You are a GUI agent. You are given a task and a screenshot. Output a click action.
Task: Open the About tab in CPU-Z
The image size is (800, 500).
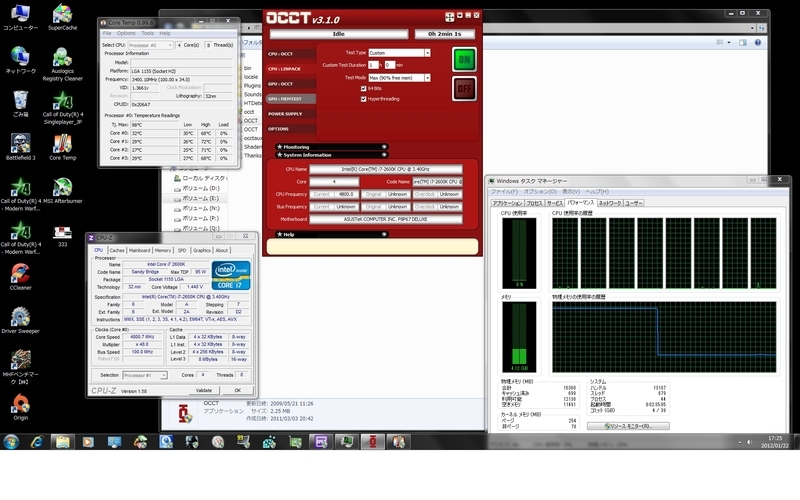[x=221, y=251]
